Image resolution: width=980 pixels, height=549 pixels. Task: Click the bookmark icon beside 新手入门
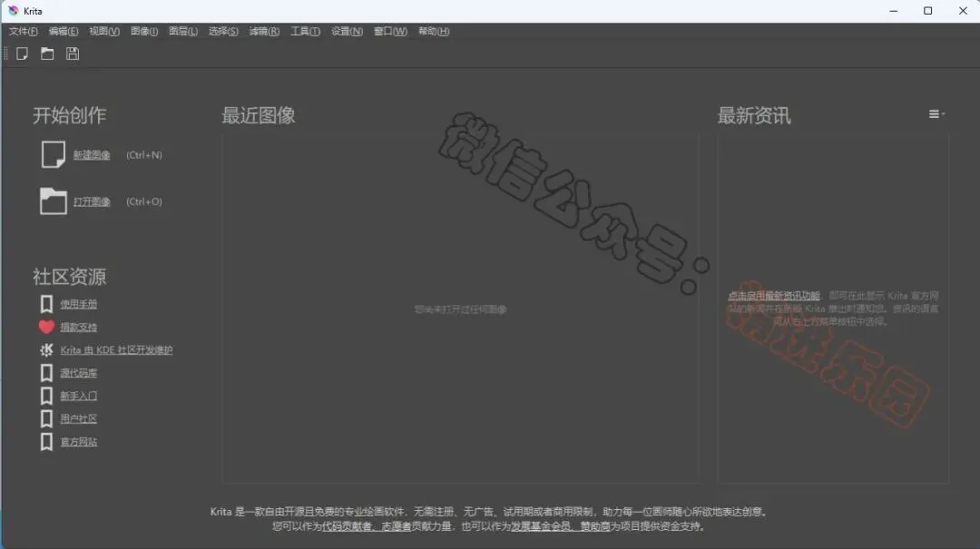(x=46, y=396)
